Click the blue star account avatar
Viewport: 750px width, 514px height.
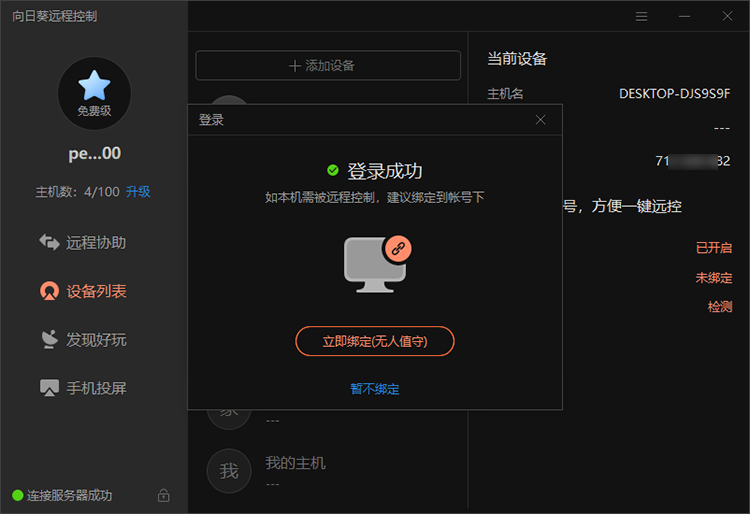[x=94, y=93]
